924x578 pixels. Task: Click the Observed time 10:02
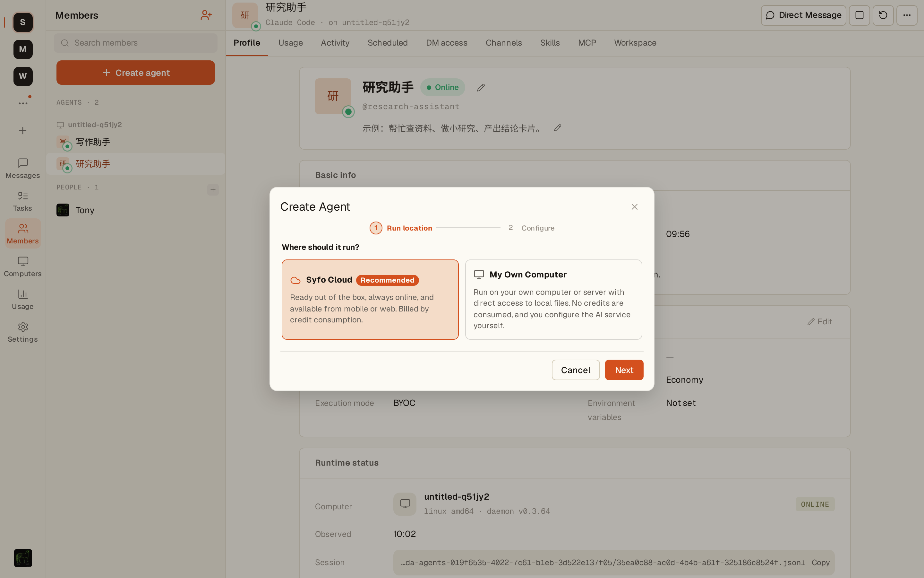coord(404,534)
